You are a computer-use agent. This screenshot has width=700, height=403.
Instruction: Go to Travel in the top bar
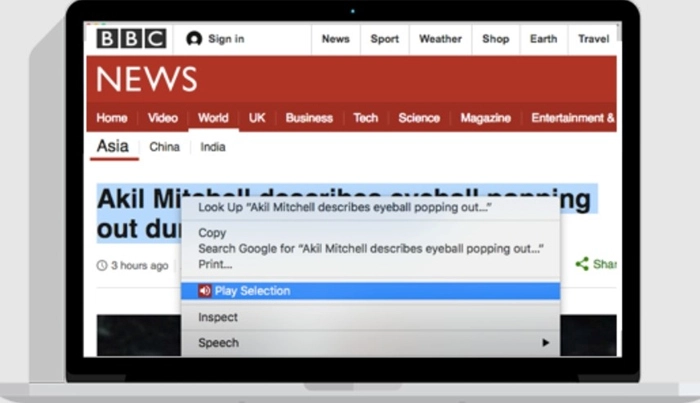click(x=593, y=39)
